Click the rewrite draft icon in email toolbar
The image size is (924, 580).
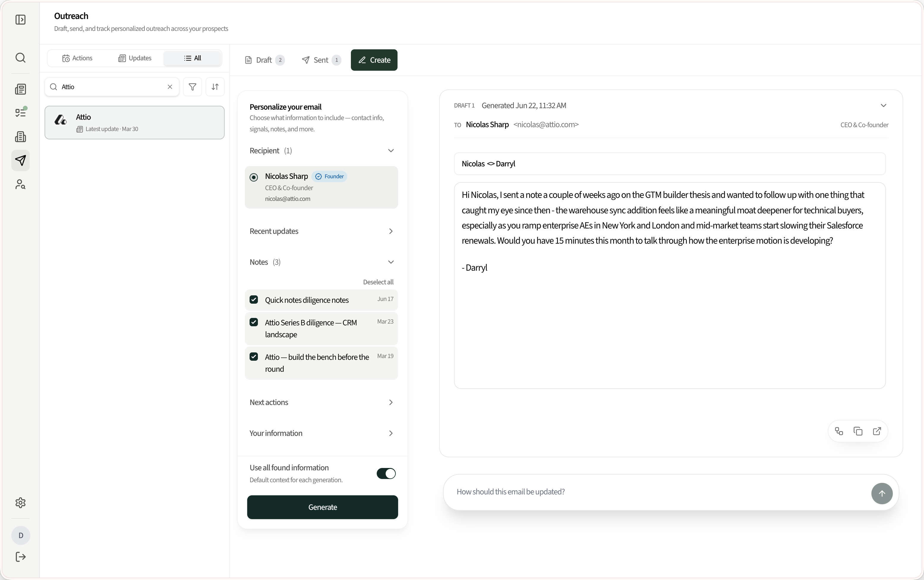pyautogui.click(x=839, y=431)
